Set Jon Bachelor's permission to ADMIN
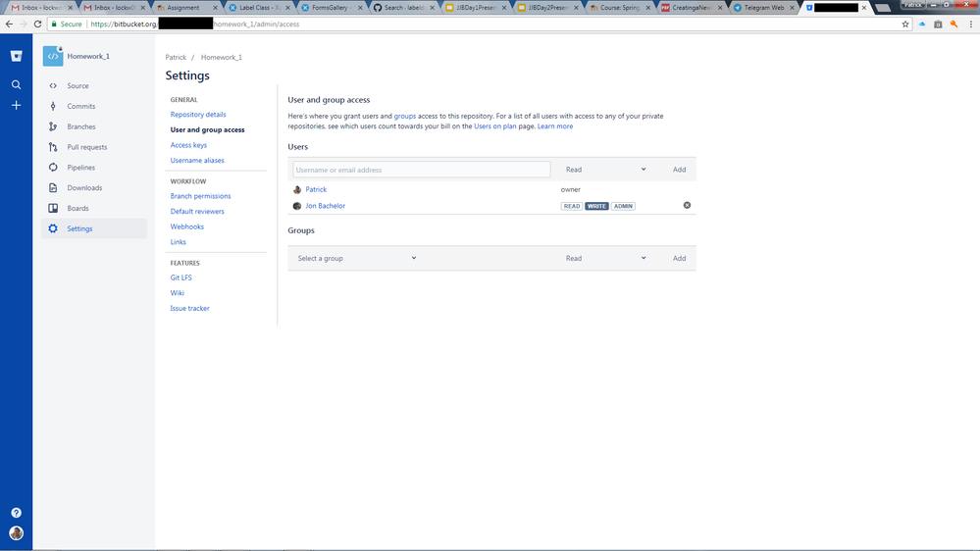This screenshot has height=551, width=980. point(623,206)
